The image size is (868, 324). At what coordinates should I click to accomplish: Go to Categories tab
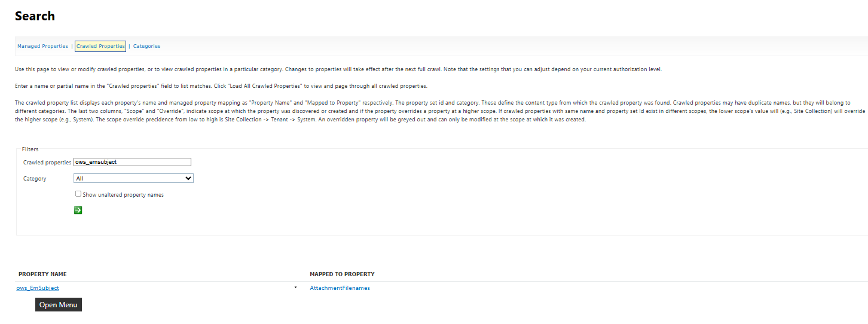146,46
